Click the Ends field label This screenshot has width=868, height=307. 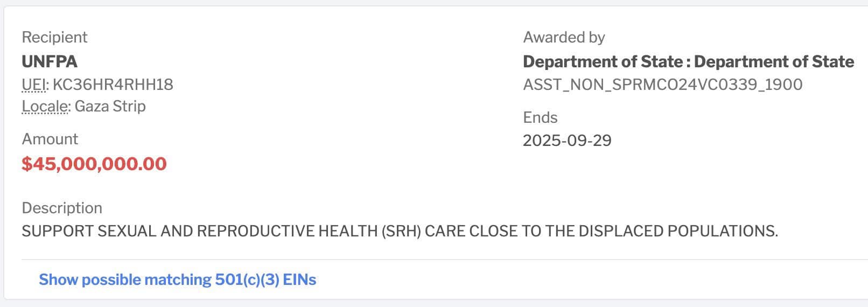point(540,117)
